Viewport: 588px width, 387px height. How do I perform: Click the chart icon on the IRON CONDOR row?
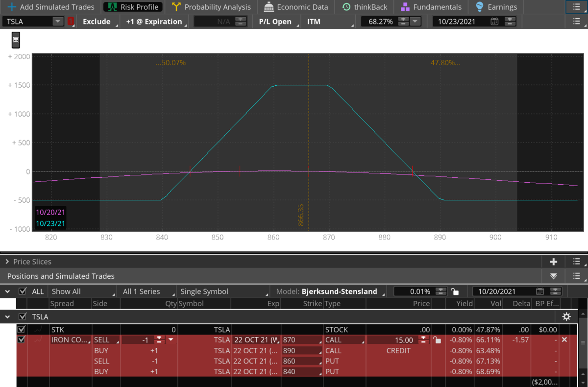(x=38, y=339)
